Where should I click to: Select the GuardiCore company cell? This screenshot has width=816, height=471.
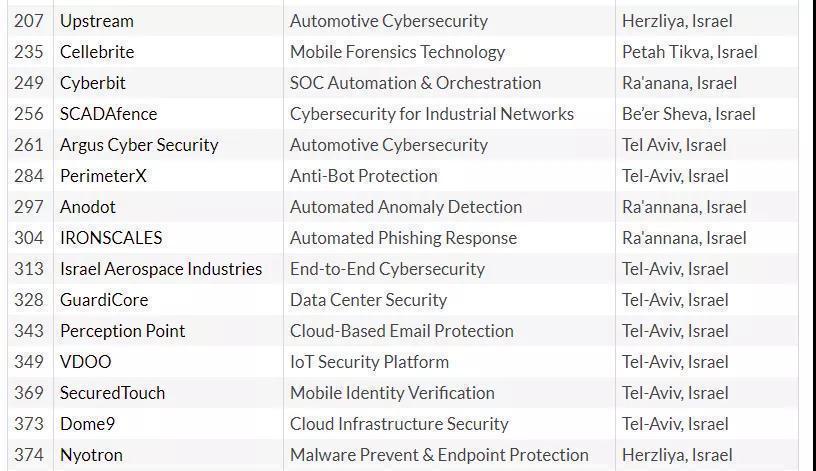pos(104,300)
